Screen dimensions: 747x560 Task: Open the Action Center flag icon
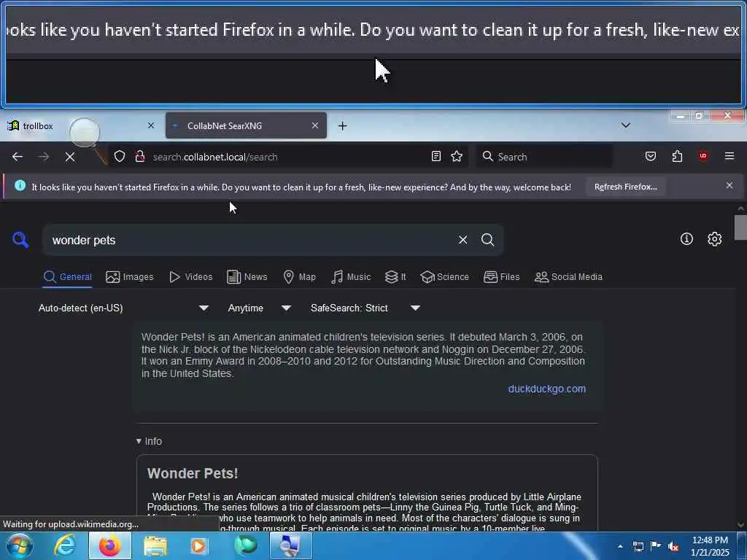656,546
